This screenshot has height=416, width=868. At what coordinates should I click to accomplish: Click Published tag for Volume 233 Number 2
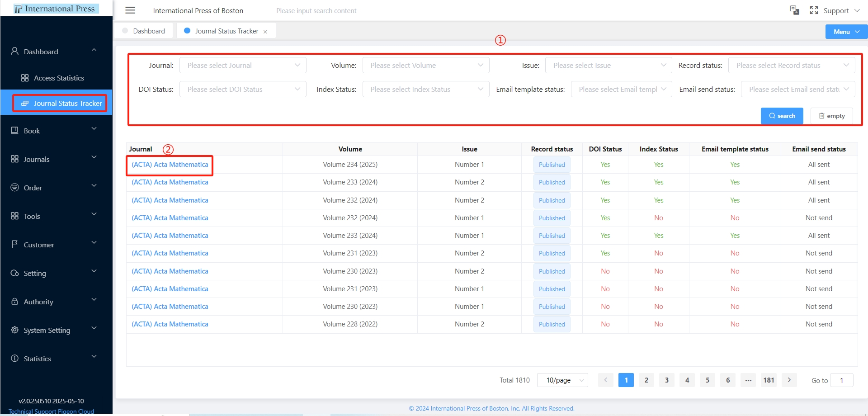tap(552, 182)
